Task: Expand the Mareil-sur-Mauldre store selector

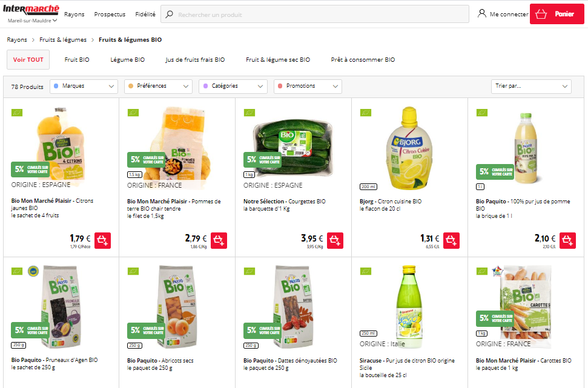Action: [x=32, y=21]
